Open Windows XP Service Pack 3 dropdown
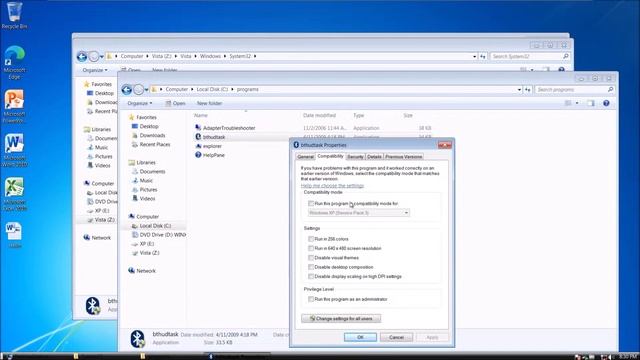 coord(359,213)
